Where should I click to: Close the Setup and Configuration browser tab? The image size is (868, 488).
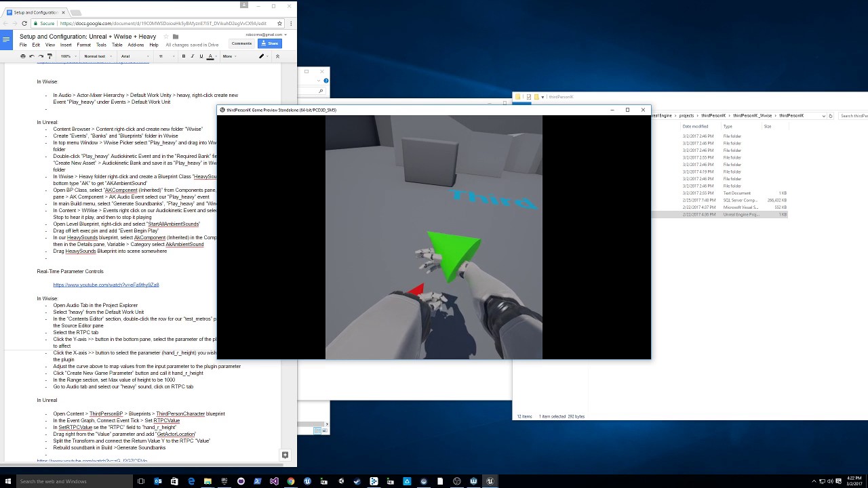point(62,12)
